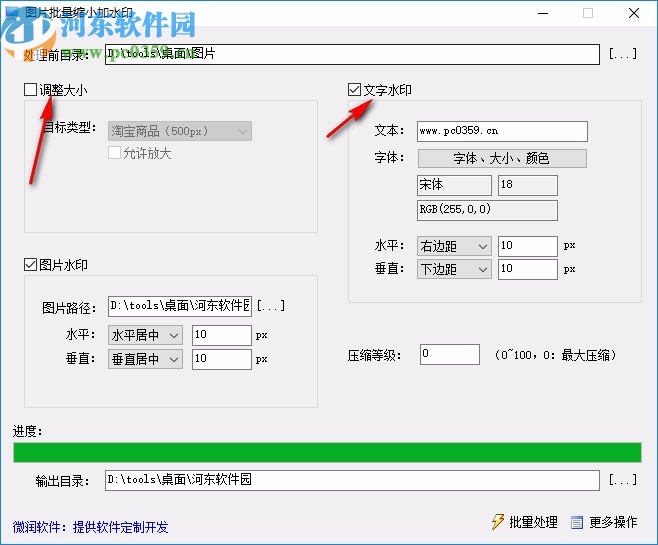Edit the text watermark vertical margin value
This screenshot has height=545, width=658.
coord(527,269)
